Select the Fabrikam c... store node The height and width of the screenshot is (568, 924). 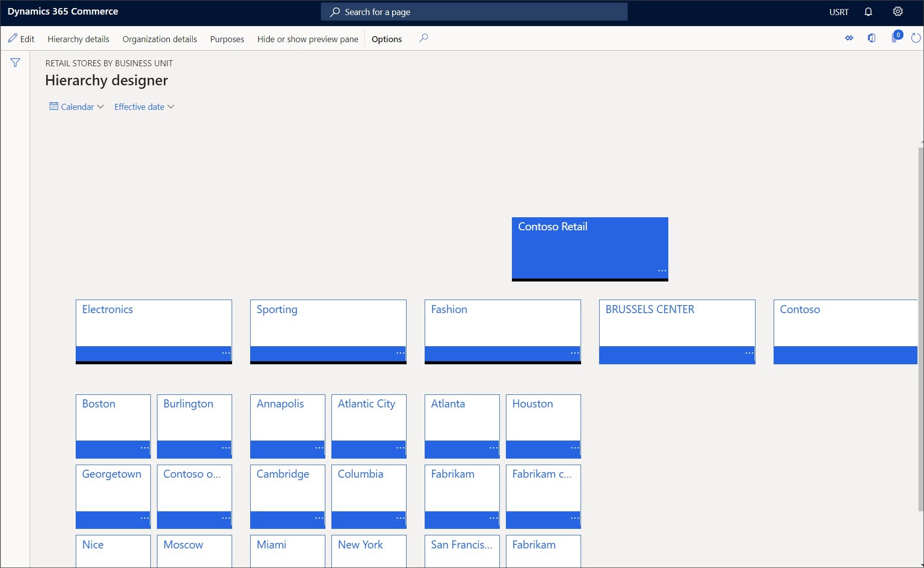543,496
